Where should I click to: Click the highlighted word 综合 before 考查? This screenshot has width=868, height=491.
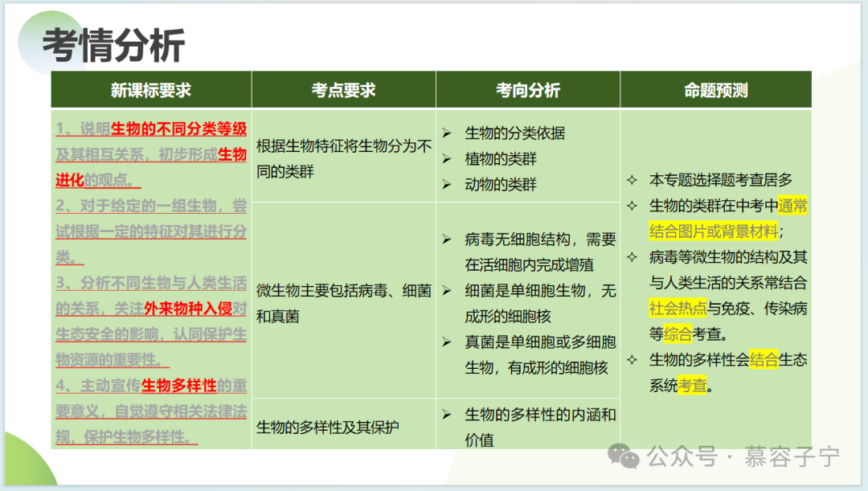coord(678,333)
